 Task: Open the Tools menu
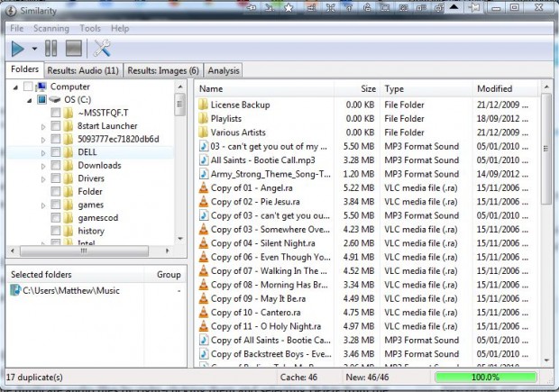point(90,28)
